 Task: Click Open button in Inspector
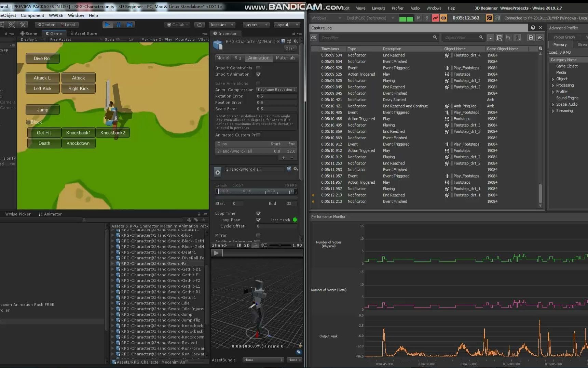(x=290, y=48)
